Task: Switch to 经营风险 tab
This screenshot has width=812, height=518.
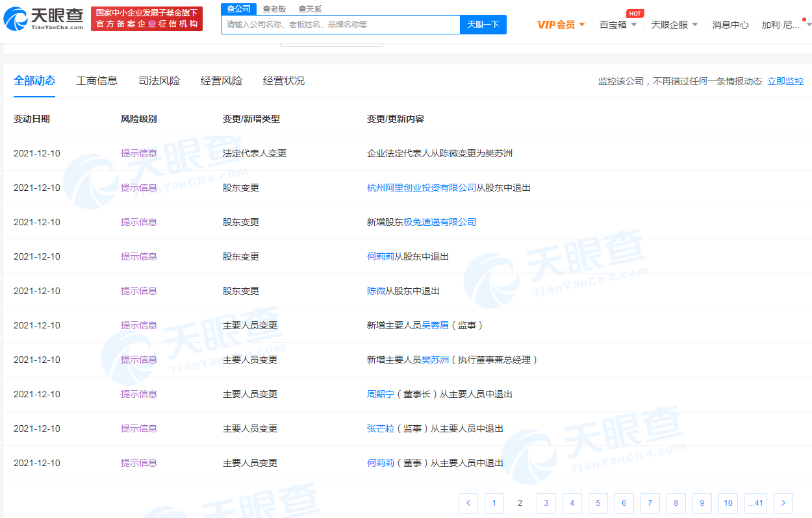Action: click(x=222, y=80)
